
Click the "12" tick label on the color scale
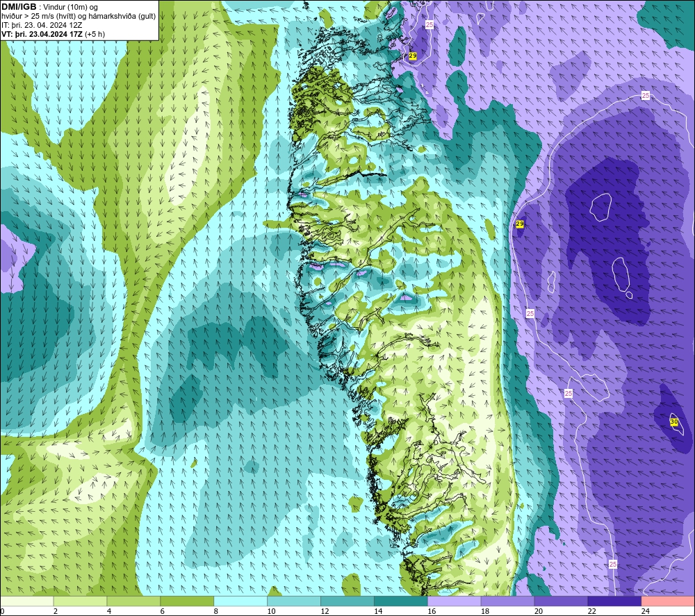pos(325,611)
